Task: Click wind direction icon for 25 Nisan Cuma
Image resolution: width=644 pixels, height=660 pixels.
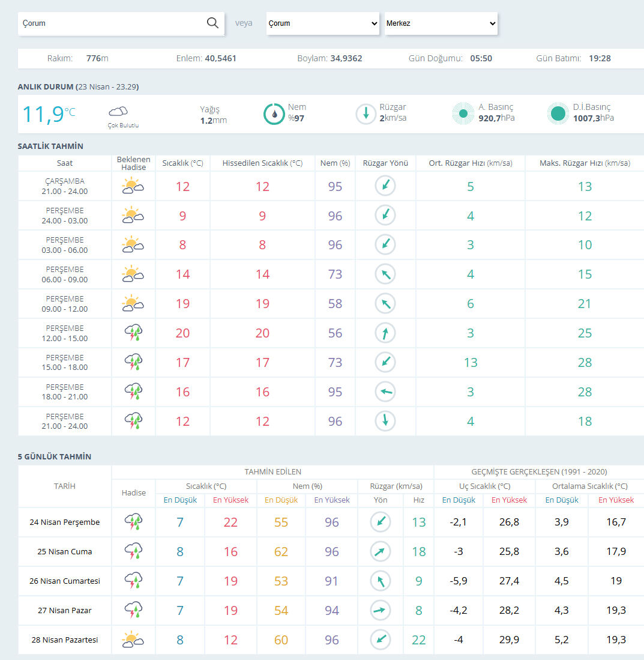Action: (381, 551)
